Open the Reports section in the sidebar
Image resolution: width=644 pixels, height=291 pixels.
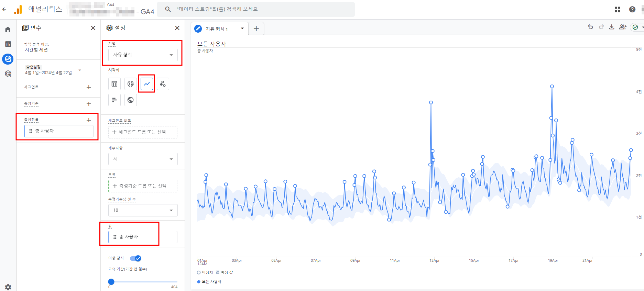click(8, 44)
